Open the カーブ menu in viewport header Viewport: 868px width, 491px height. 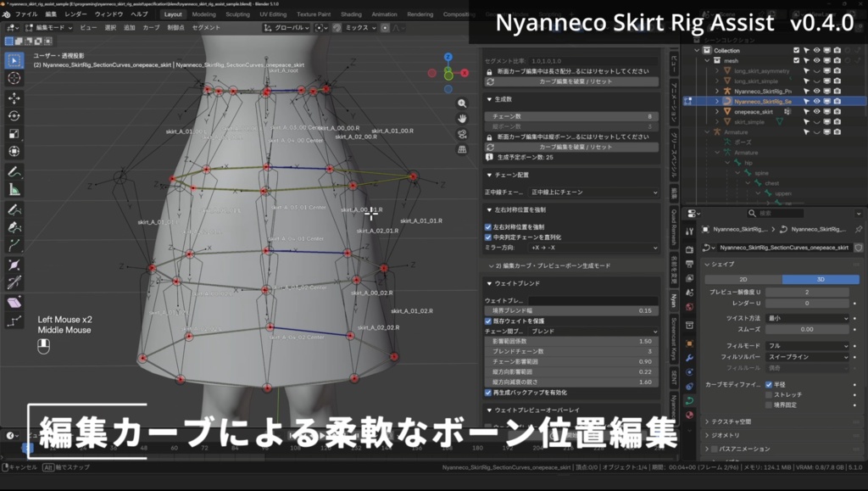[x=151, y=28]
